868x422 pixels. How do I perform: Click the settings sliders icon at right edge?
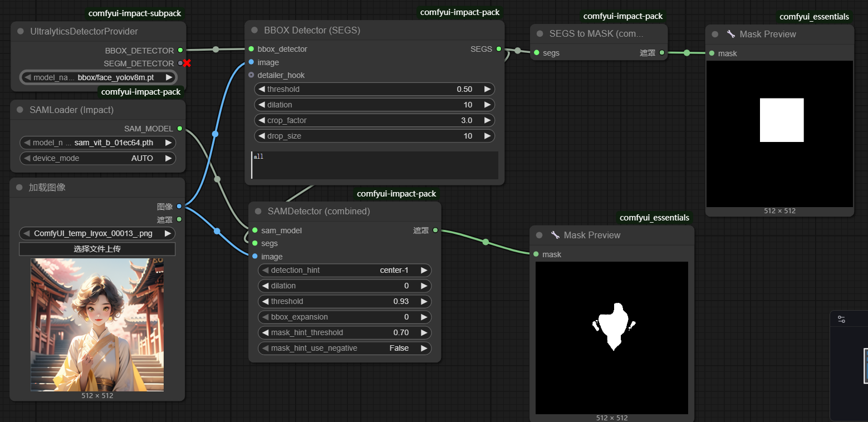(841, 320)
